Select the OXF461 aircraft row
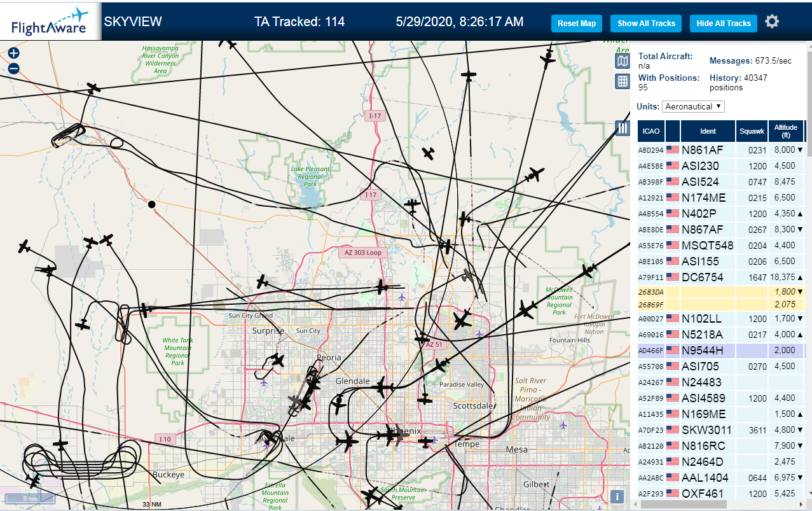This screenshot has height=511, width=812. [721, 493]
